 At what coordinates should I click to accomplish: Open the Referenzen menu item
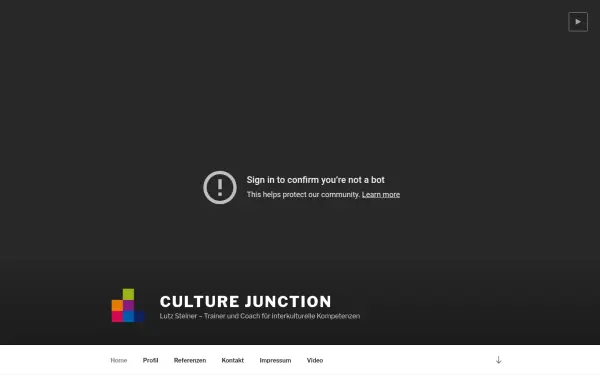[190, 360]
